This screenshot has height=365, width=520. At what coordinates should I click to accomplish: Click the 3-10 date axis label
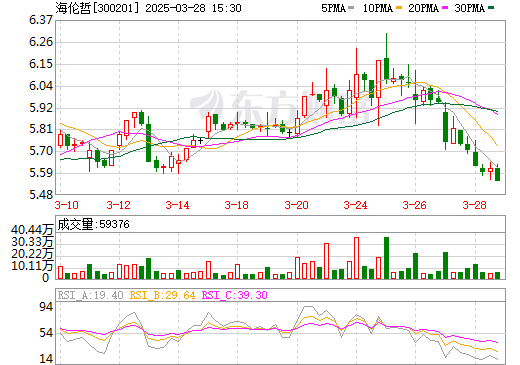click(x=66, y=205)
